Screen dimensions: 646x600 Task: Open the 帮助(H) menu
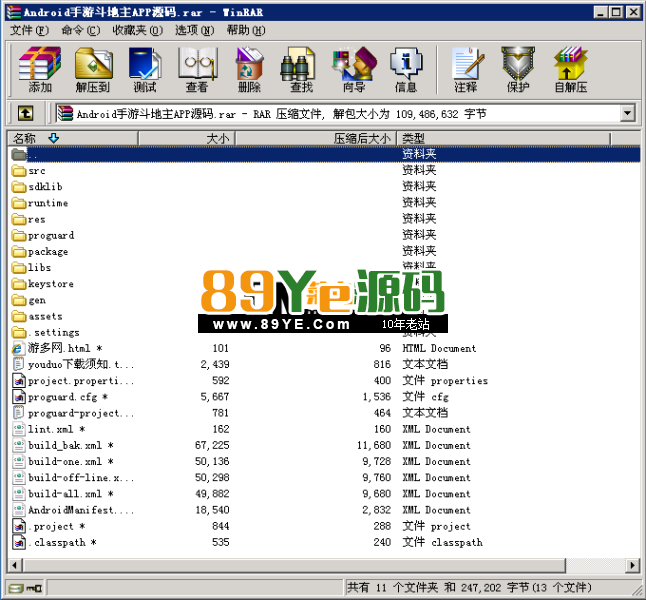[x=246, y=30]
